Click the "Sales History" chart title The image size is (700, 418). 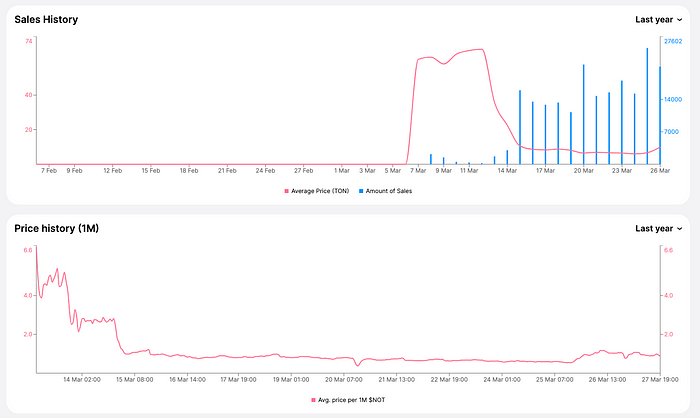coord(46,19)
